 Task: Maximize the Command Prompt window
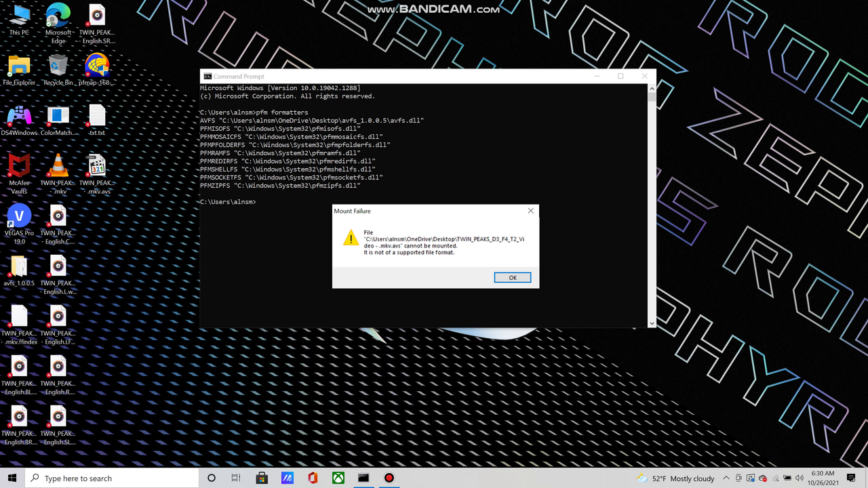point(620,77)
